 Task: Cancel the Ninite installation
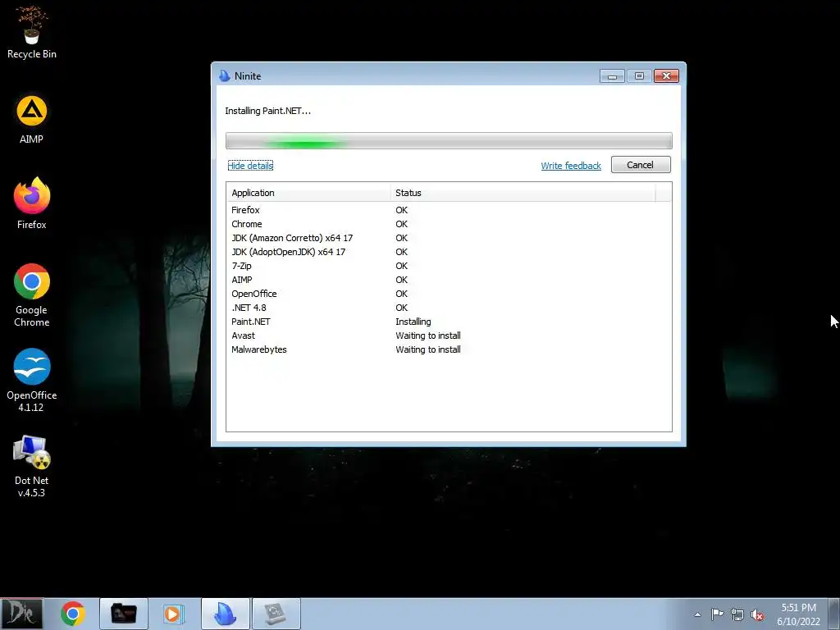(640, 165)
